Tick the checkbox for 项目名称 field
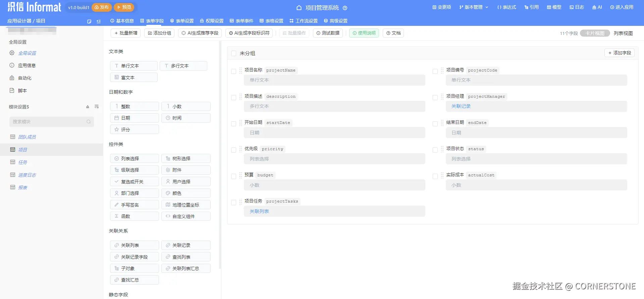 (234, 71)
